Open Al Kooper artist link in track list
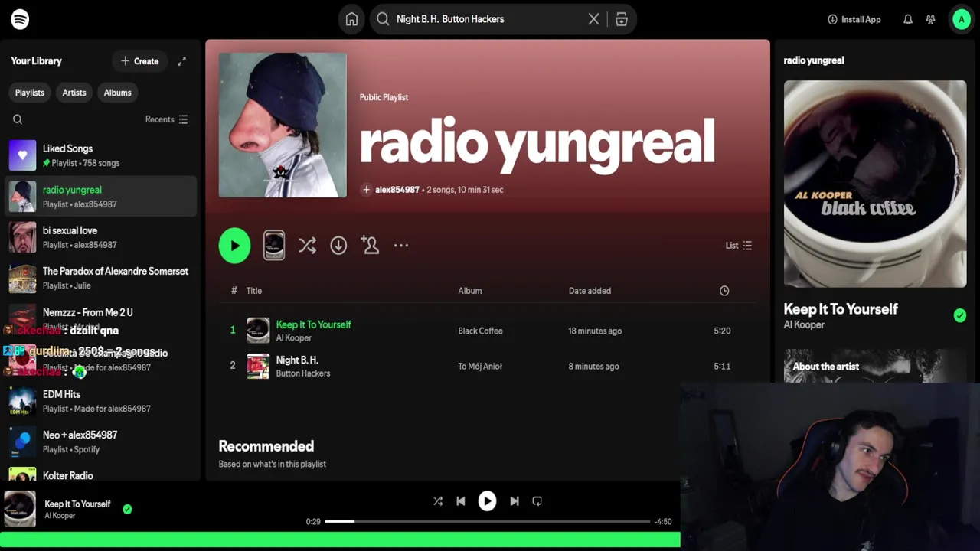 [294, 338]
